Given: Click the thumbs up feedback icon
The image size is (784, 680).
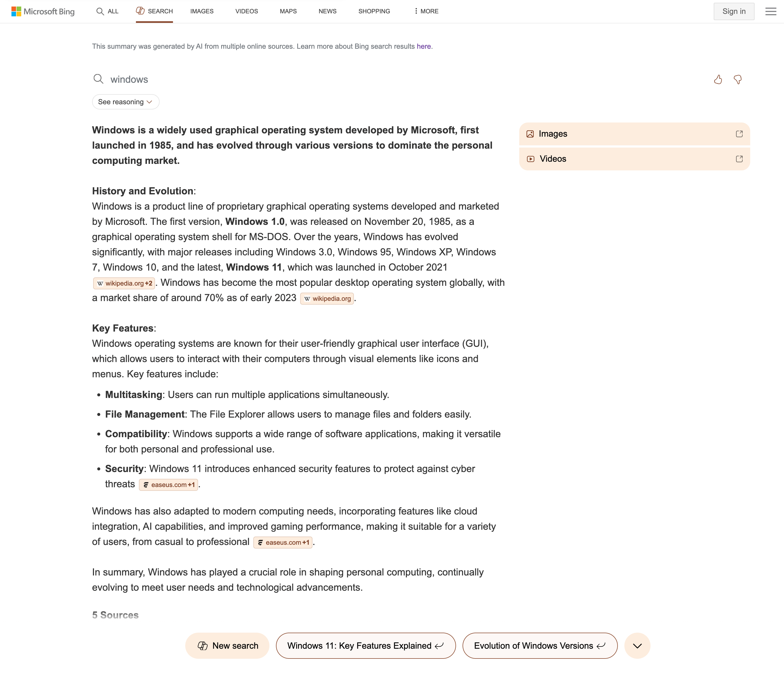Looking at the screenshot, I should 718,79.
